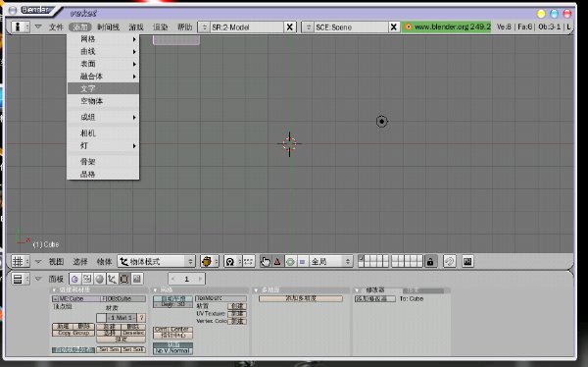The height and width of the screenshot is (367, 588).
Task: Choose 骨架 from the Add menu
Action: click(x=103, y=162)
